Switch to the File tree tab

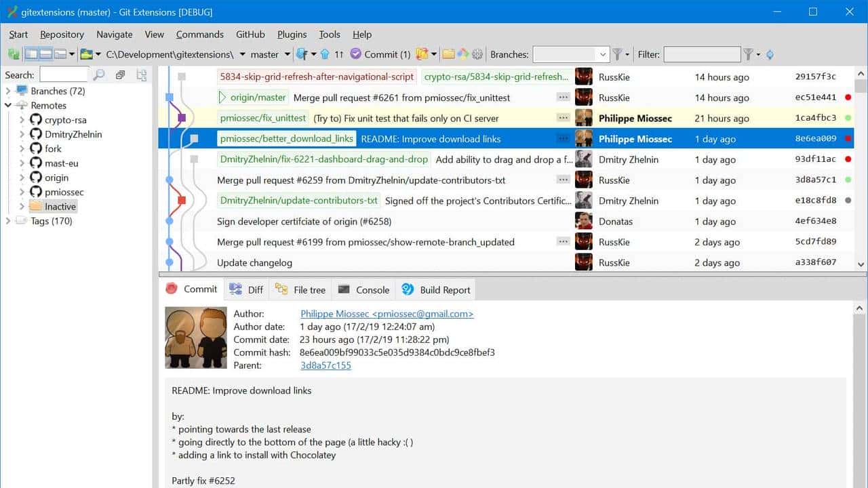[300, 289]
